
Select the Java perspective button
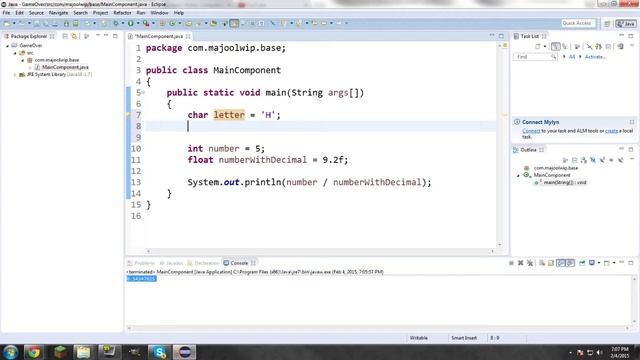pos(626,24)
